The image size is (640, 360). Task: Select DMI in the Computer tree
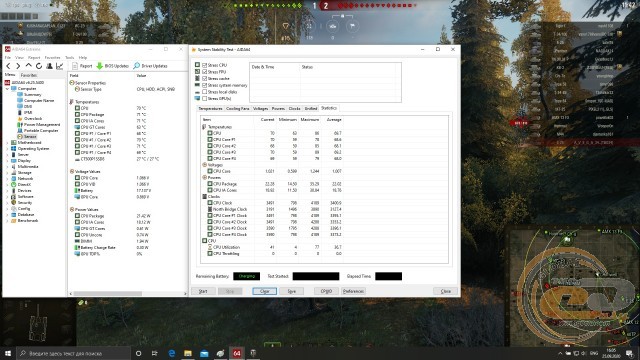24,106
